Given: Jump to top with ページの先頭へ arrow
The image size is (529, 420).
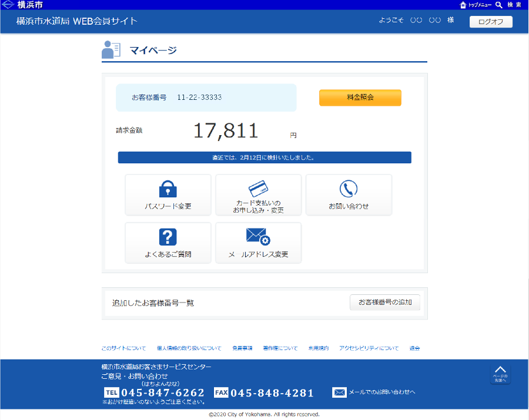Looking at the screenshot, I should pos(500,374).
